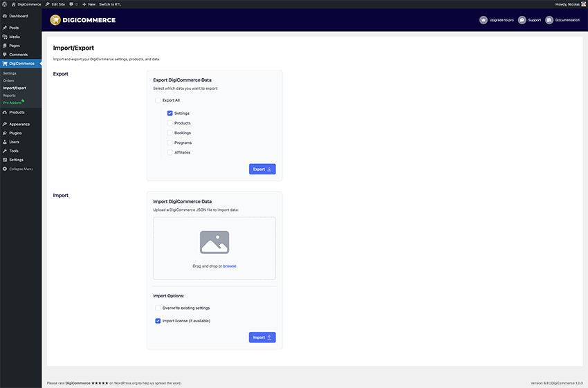Open the Upgrade to pro link

point(502,20)
